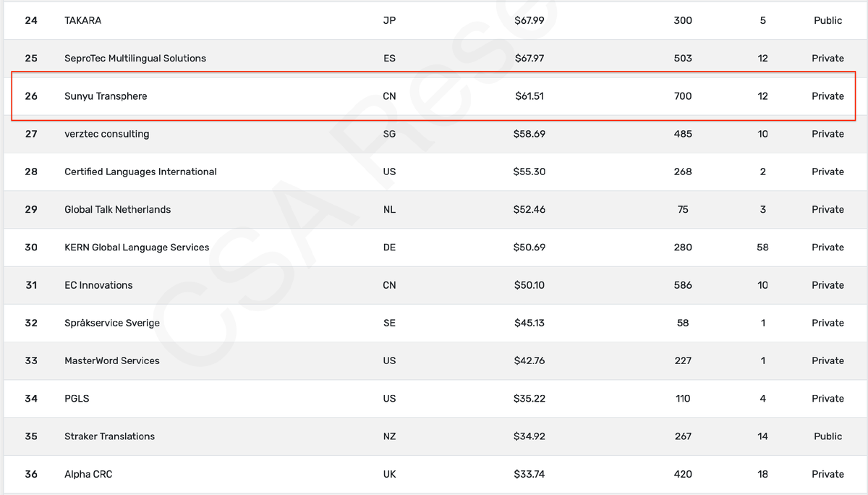Click the Public status for TAKARA
Screen dimensions: 868x495
tap(827, 20)
